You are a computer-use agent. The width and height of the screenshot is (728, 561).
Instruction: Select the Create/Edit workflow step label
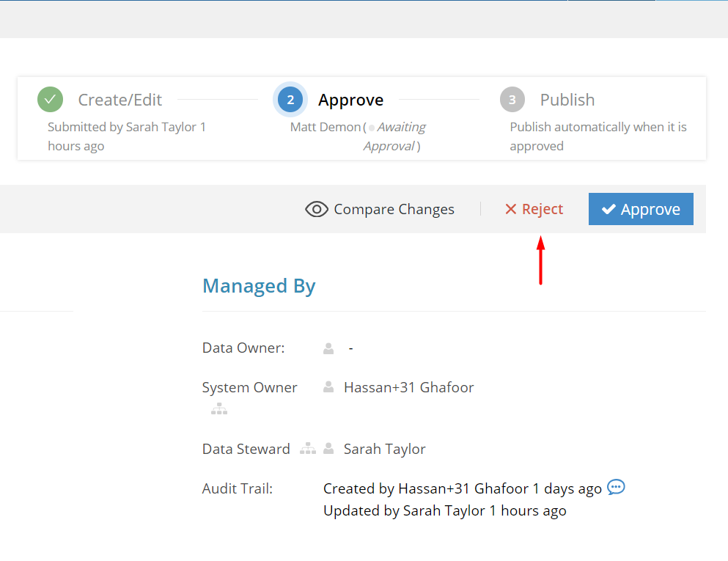[x=120, y=100]
